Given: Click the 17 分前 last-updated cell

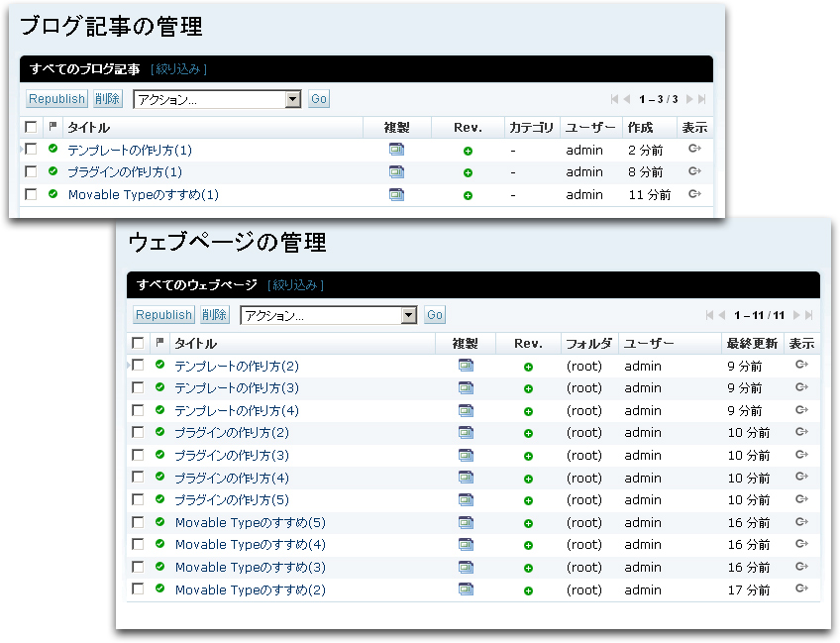Looking at the screenshot, I should [749, 589].
